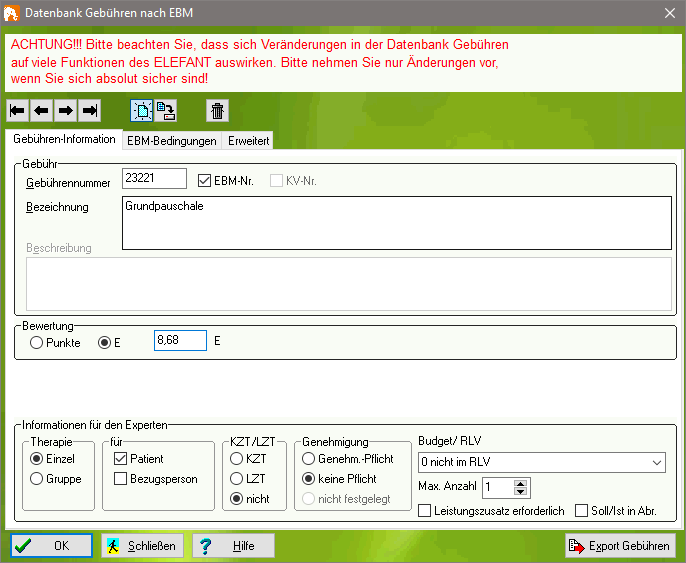Viewport: 686px width, 563px height.
Task: Open the Budget/RLV dropdown
Action: 542,462
